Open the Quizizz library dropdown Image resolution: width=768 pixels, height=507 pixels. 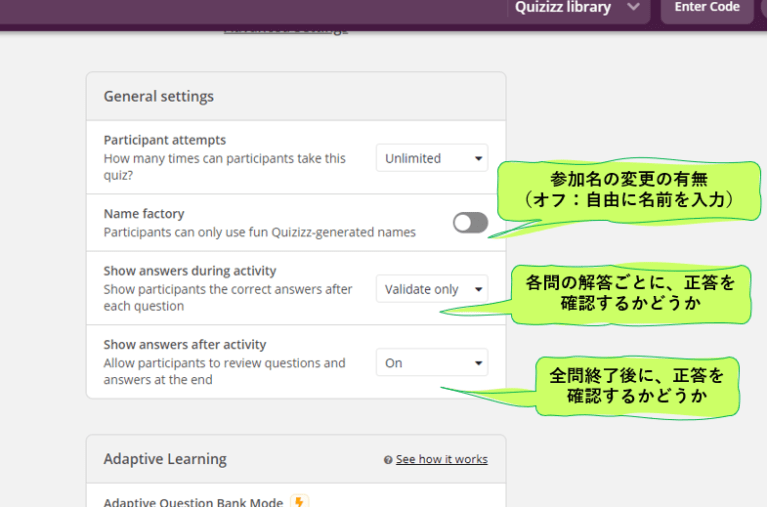[x=578, y=8]
